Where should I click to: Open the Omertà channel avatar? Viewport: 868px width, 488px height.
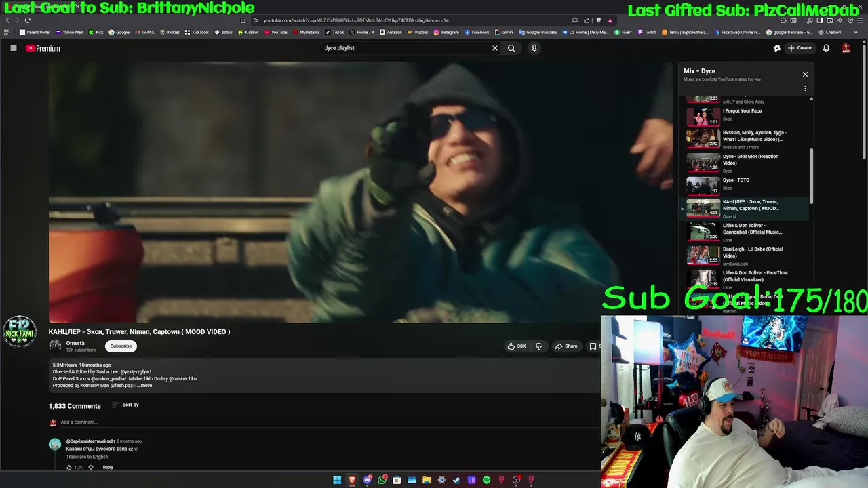coord(55,345)
